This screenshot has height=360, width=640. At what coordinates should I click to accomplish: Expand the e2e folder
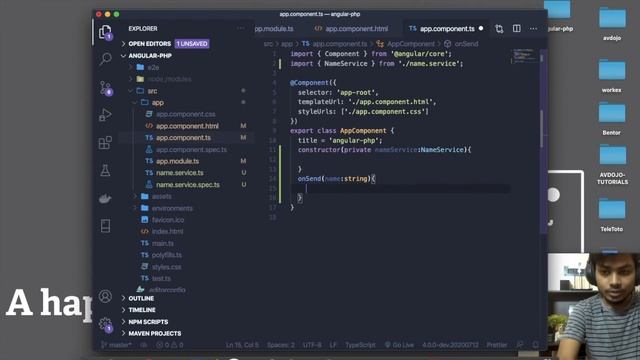[x=153, y=67]
